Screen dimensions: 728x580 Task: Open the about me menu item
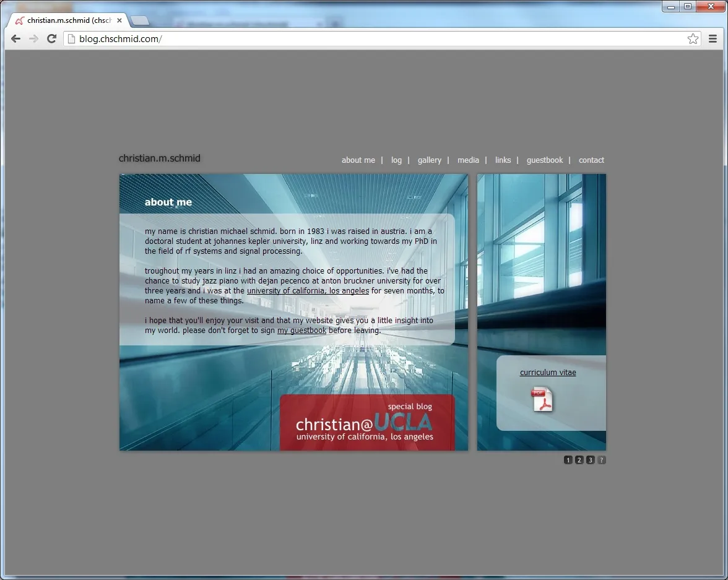pos(358,160)
